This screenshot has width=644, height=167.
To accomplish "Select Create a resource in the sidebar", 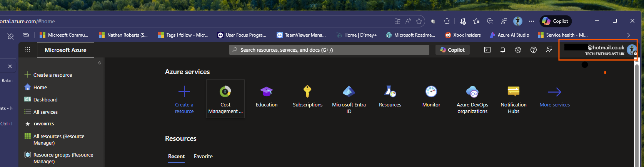I will pyautogui.click(x=48, y=75).
